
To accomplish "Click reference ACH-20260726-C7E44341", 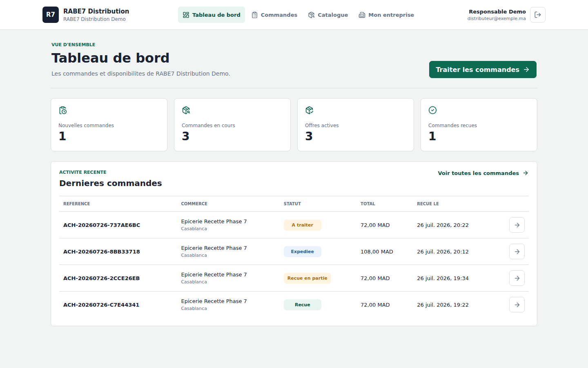I will point(101,305).
